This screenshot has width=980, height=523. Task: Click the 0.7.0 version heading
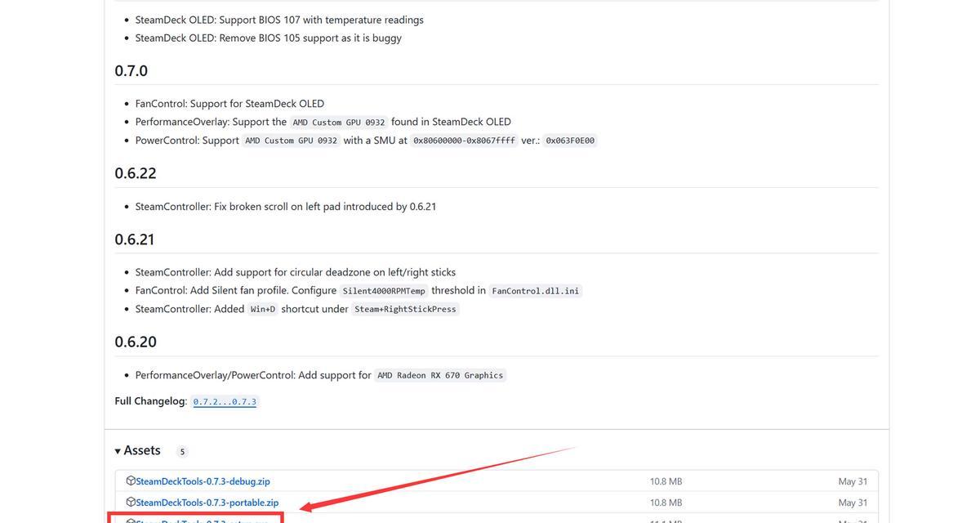tap(131, 71)
